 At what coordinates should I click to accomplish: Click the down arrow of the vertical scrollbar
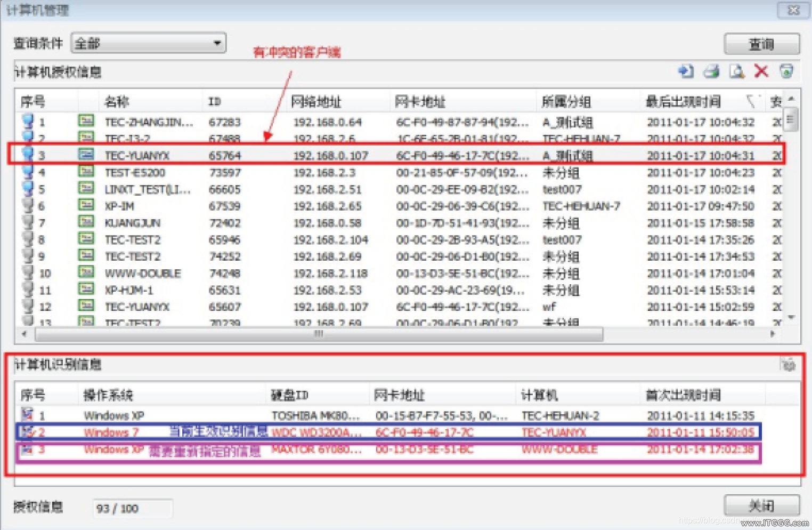tap(791, 317)
